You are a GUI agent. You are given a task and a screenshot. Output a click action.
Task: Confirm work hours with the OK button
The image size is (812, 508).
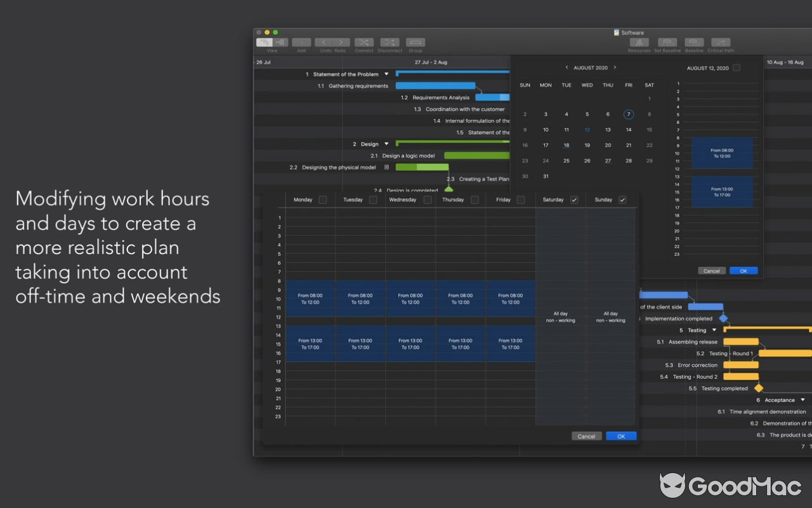(620, 436)
